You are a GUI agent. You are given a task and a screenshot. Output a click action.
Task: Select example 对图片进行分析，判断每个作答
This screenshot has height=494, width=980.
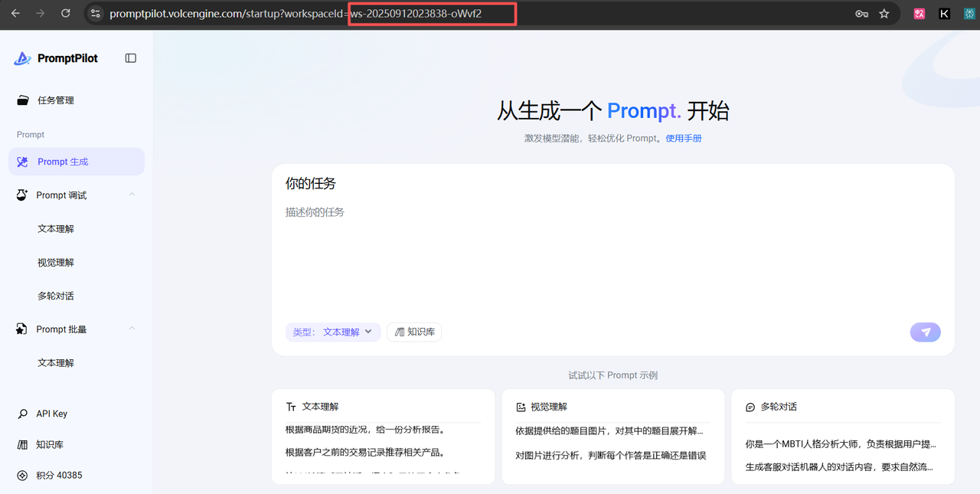coord(611,455)
